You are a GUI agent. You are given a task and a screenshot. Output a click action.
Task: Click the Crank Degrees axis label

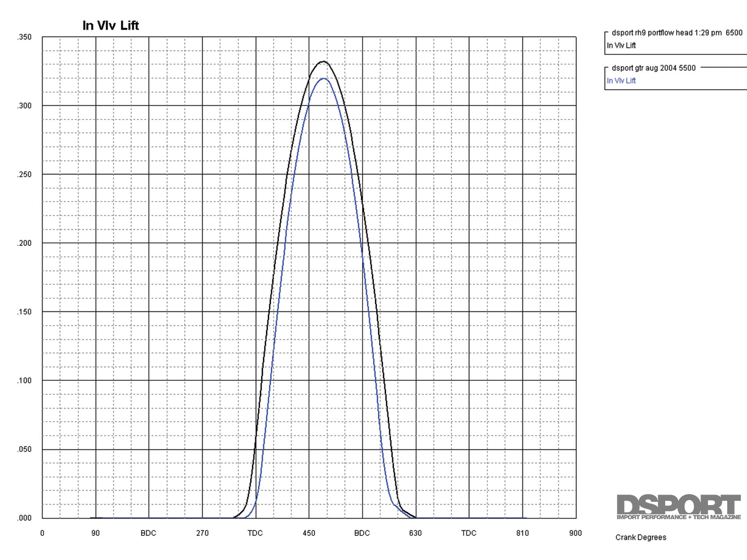pos(640,537)
